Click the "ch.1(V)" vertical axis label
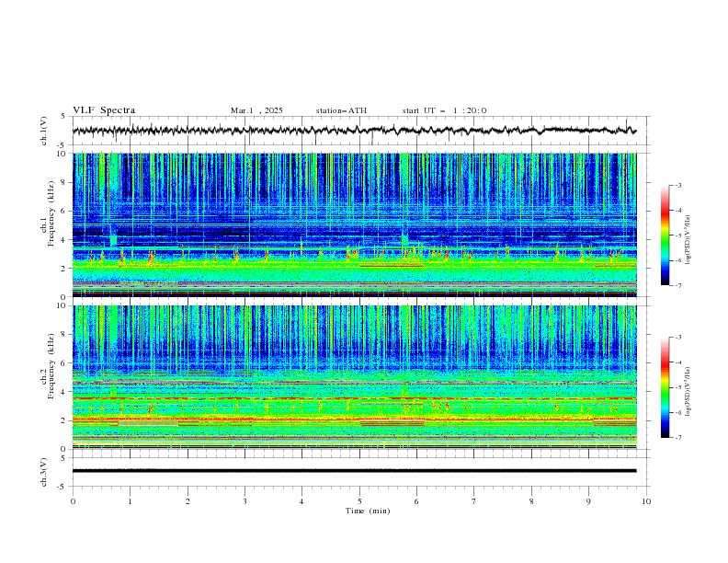The height and width of the screenshot is (563, 728). pos(44,131)
